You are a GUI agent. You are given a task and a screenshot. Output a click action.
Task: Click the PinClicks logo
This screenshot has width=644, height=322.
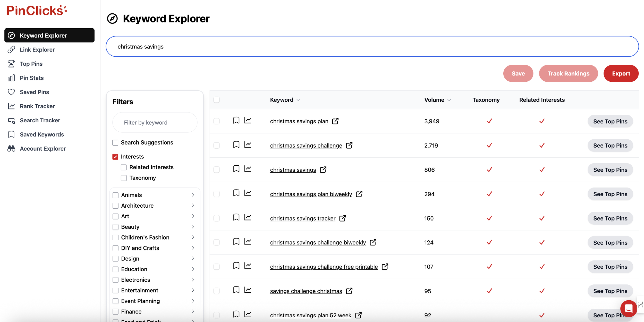click(37, 11)
